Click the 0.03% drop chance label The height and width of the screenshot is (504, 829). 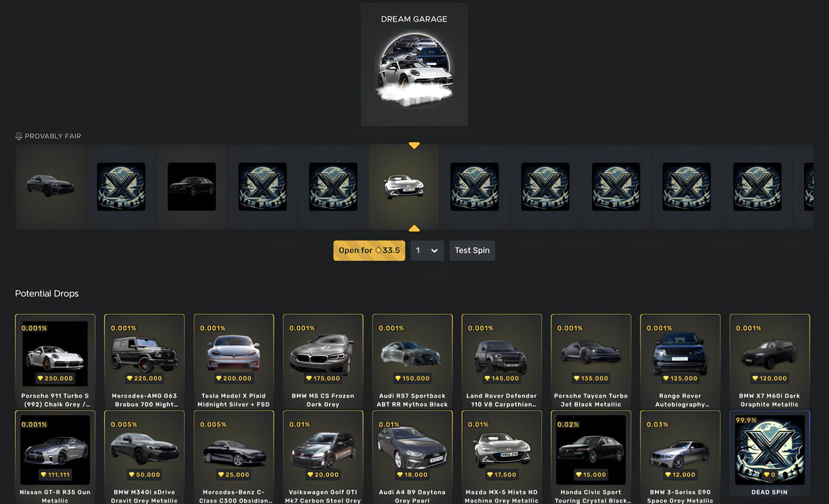point(658,424)
